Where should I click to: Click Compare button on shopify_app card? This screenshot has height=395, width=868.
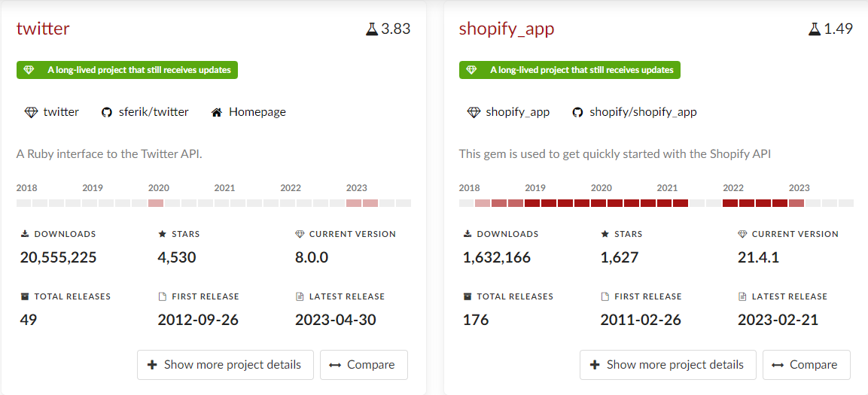(x=806, y=365)
